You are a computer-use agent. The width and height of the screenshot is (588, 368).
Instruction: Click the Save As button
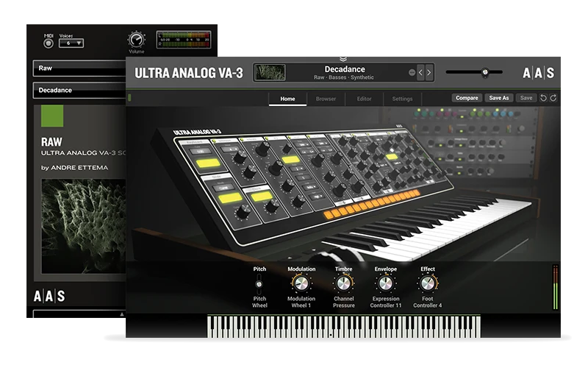pos(499,98)
